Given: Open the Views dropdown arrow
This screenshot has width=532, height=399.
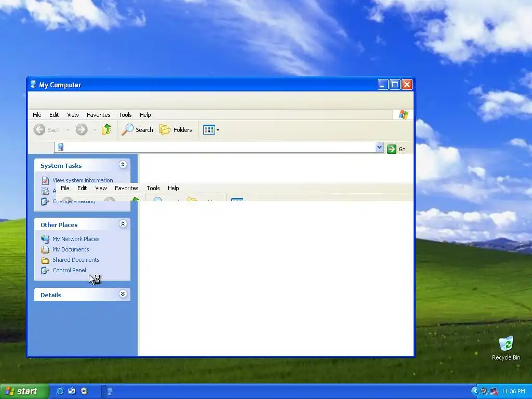Looking at the screenshot, I should (218, 130).
